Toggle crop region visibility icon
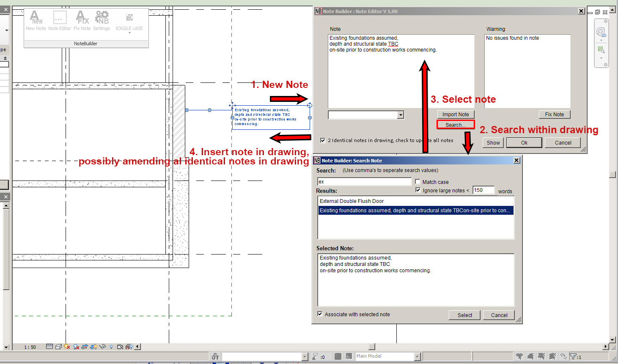The image size is (618, 364). [x=93, y=347]
